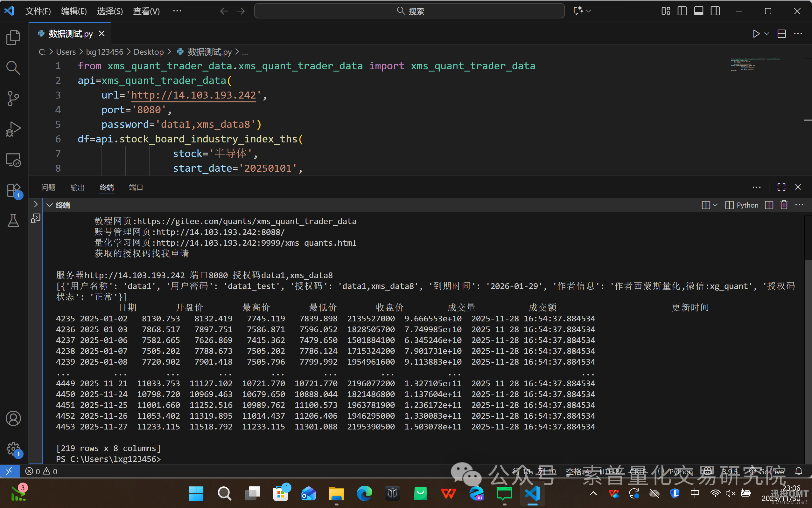Toggle the bottom panel layout button

[698, 11]
